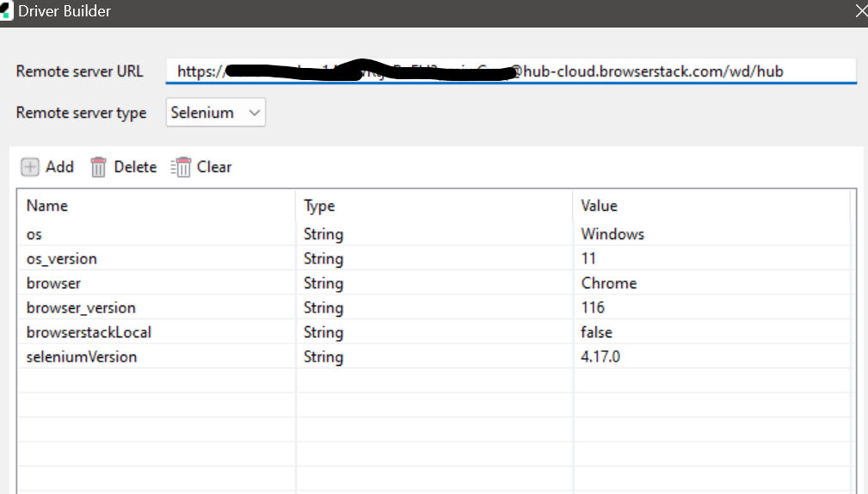Click the 4.17.0 value cell
The width and height of the screenshot is (868, 494).
pos(600,356)
